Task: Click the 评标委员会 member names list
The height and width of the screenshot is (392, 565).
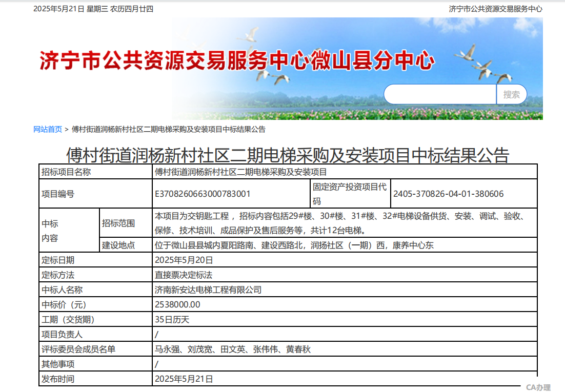Action: tap(232, 349)
